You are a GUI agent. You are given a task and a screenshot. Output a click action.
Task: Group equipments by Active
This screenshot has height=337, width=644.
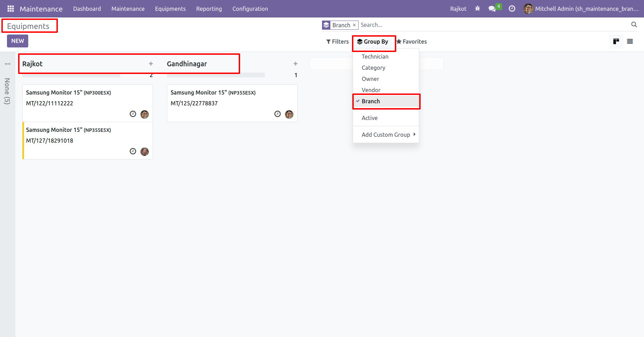(x=386, y=118)
